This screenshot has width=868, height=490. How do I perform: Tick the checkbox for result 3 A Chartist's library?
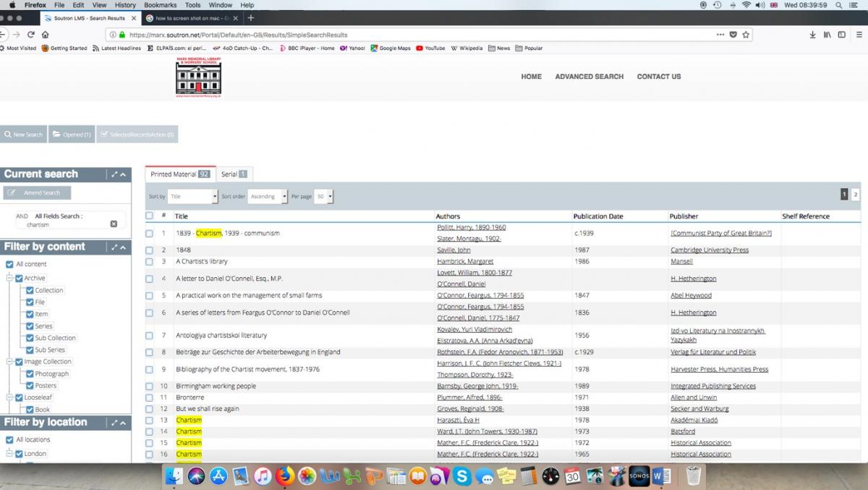[149, 261]
